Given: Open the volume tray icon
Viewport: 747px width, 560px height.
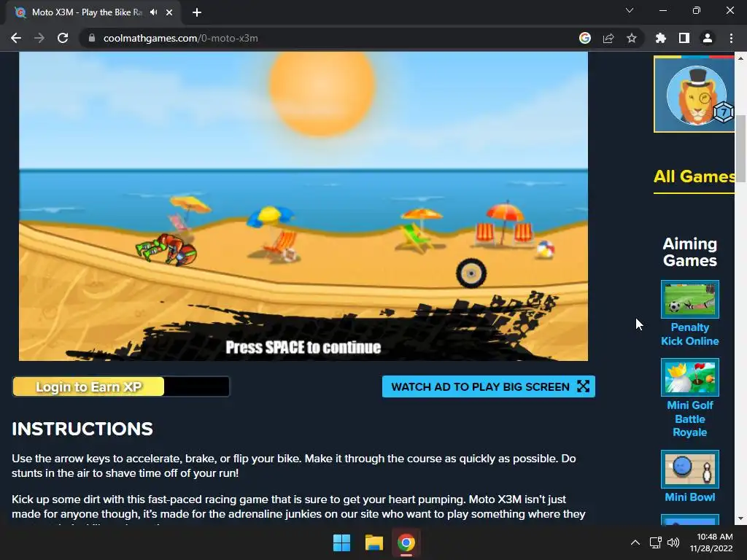Looking at the screenshot, I should pos(673,542).
